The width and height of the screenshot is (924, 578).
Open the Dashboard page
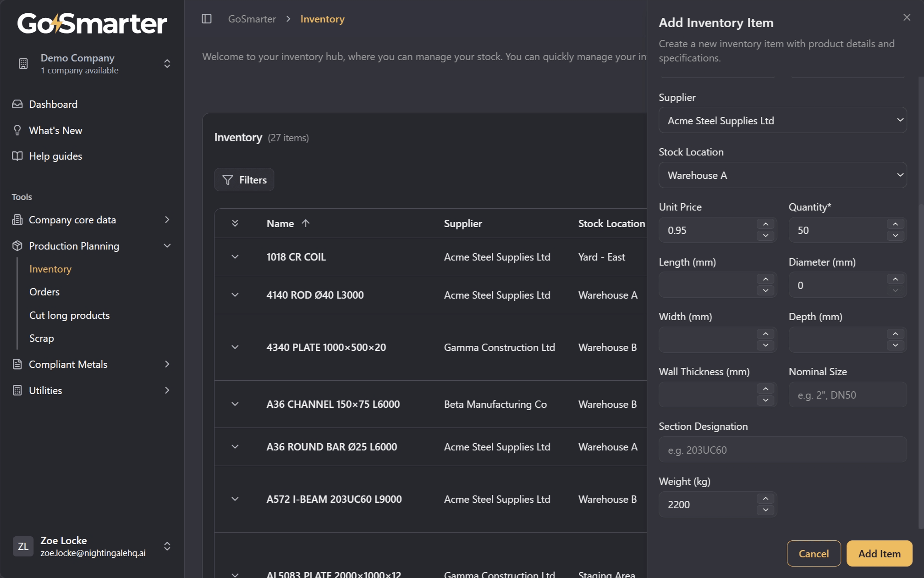pyautogui.click(x=53, y=104)
